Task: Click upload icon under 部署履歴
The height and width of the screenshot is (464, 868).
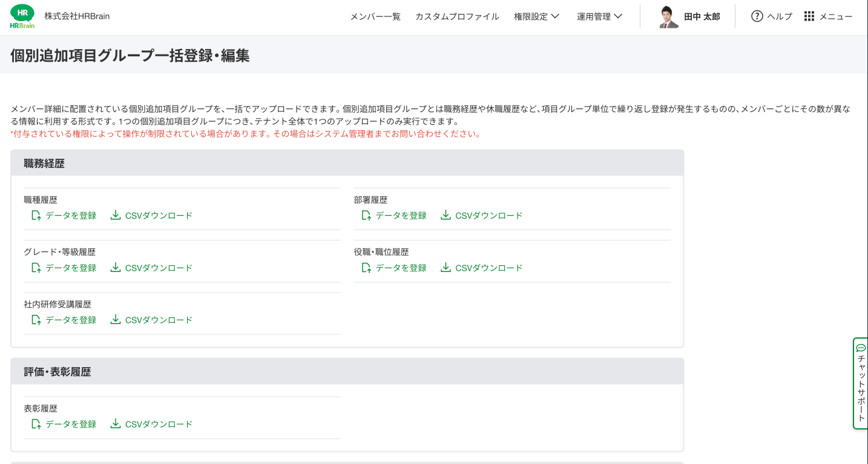Action: tap(366, 215)
